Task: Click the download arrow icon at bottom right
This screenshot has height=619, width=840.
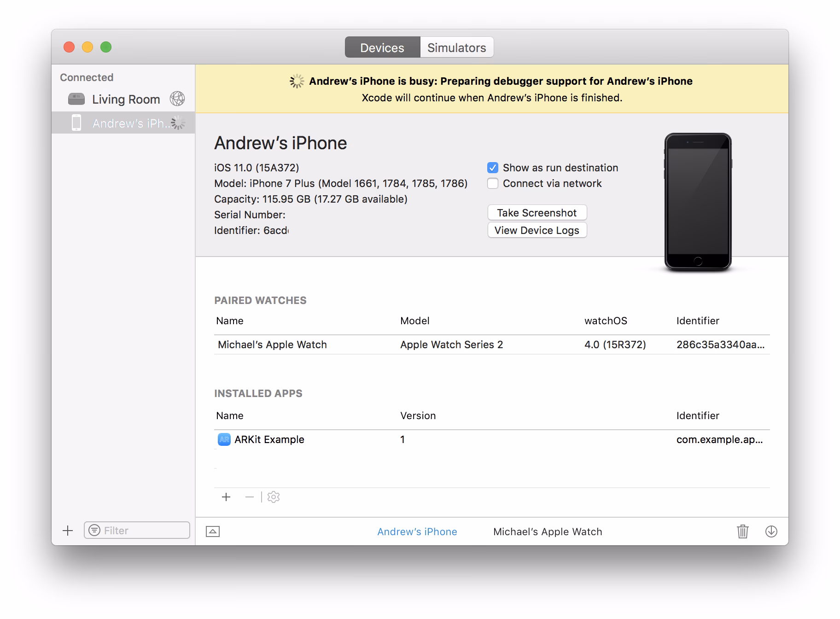Action: coord(772,531)
